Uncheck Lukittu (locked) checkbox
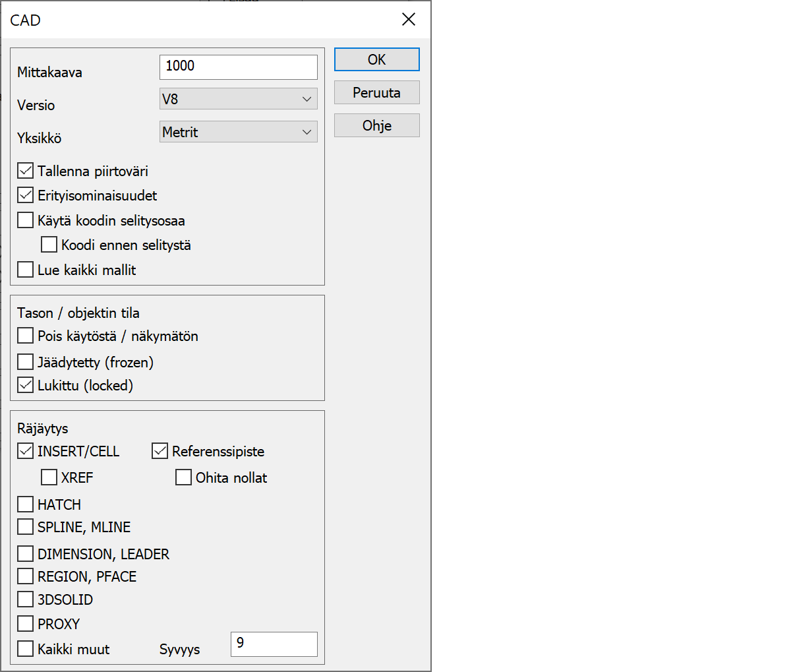Image resolution: width=791 pixels, height=672 pixels. [x=25, y=385]
